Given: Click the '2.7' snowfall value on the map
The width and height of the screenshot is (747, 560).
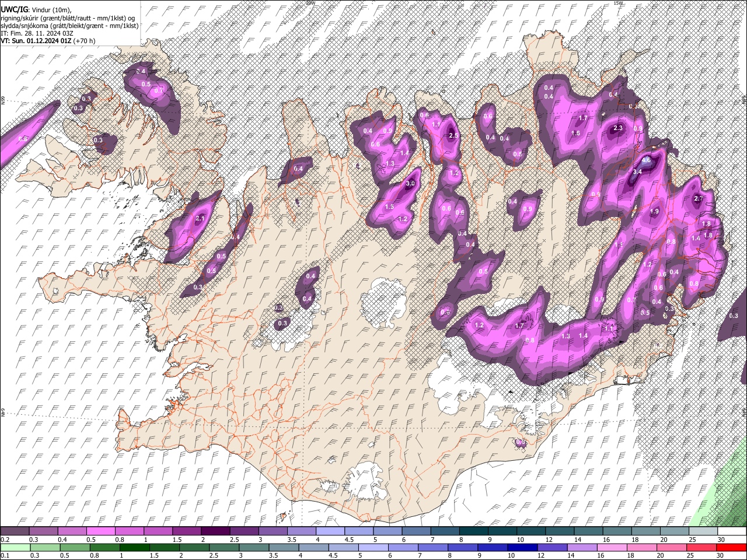Looking at the screenshot, I should click(699, 199).
